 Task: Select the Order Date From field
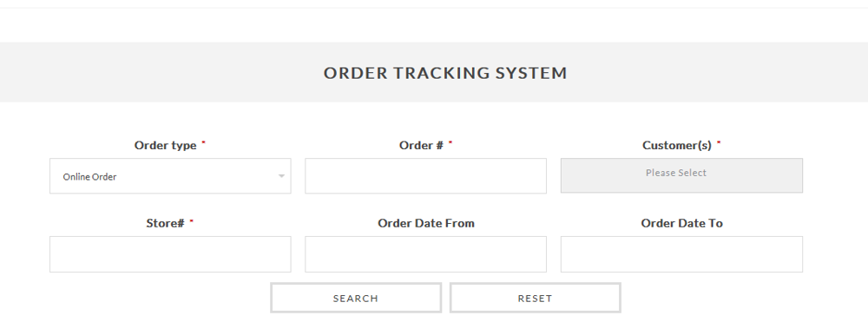[x=425, y=254]
